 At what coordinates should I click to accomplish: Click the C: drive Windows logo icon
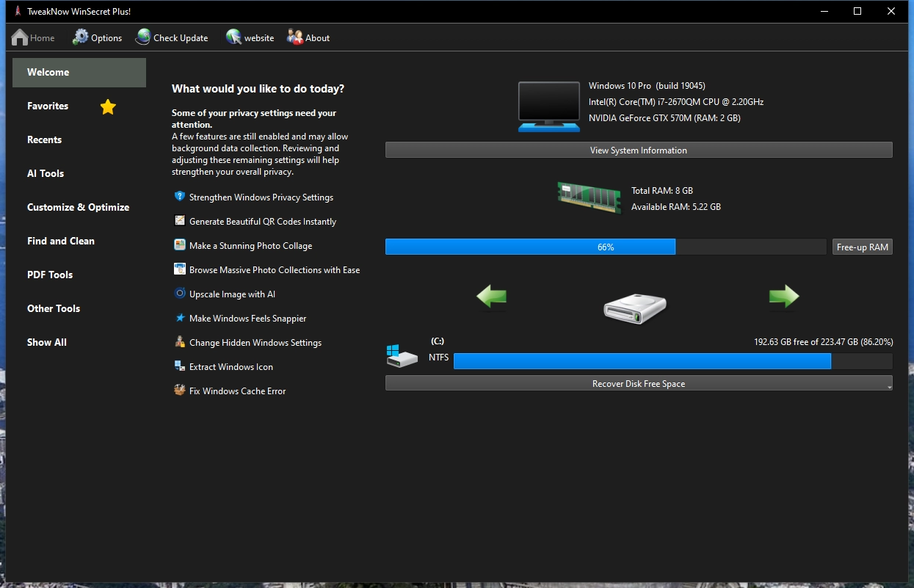[401, 355]
